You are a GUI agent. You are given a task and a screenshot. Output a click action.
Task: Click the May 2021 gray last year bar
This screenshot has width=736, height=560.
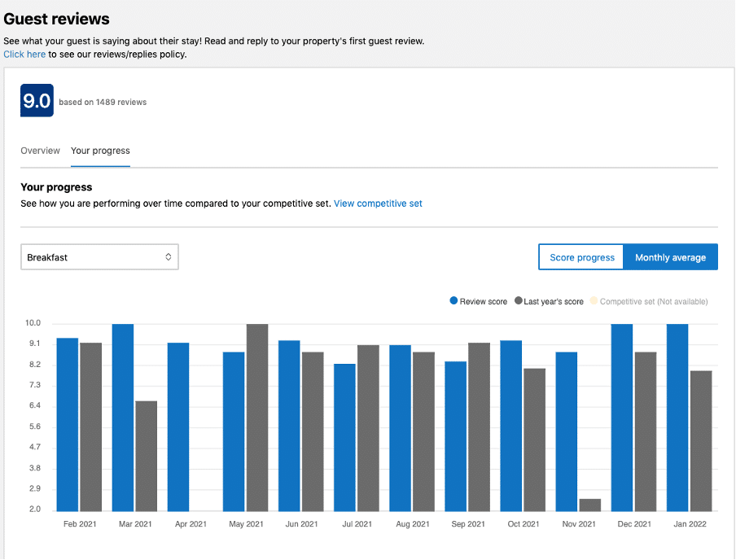(x=257, y=418)
